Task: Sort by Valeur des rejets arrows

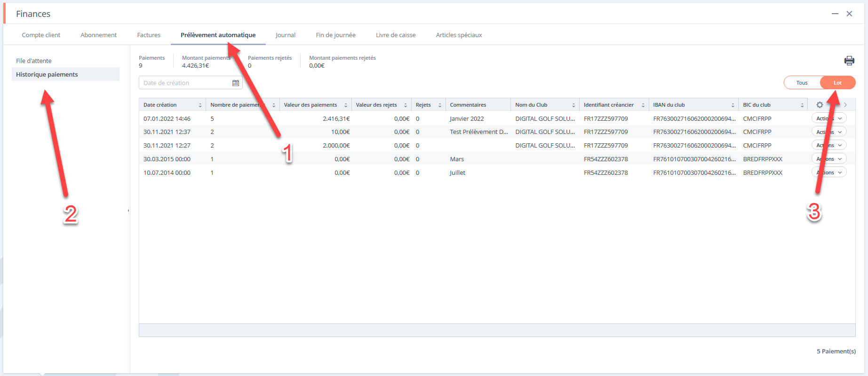Action: 406,105
